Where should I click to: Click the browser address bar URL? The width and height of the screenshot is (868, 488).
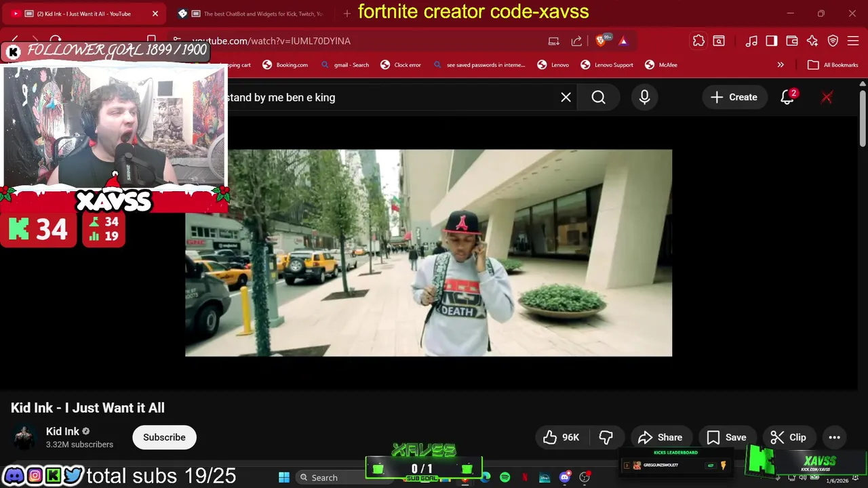click(x=271, y=41)
